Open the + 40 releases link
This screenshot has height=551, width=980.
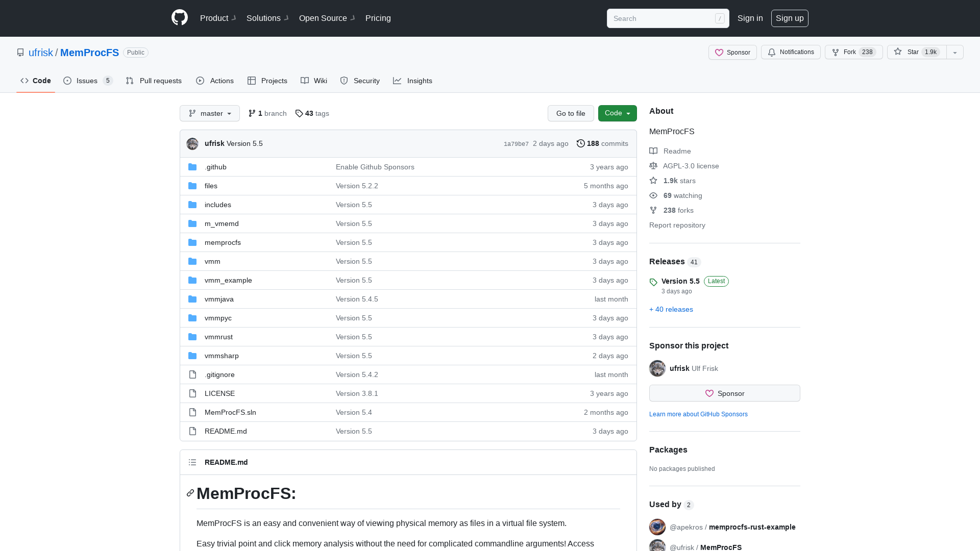671,309
